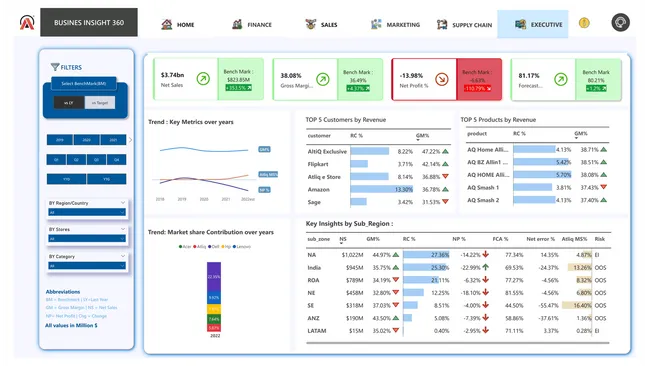
Task: Select the Q2 quarter slicer
Action: 76,160
